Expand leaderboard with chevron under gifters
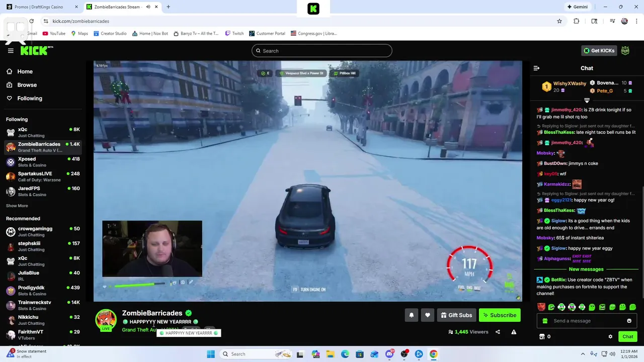Screen dimensions: 644x362 pos(587,101)
